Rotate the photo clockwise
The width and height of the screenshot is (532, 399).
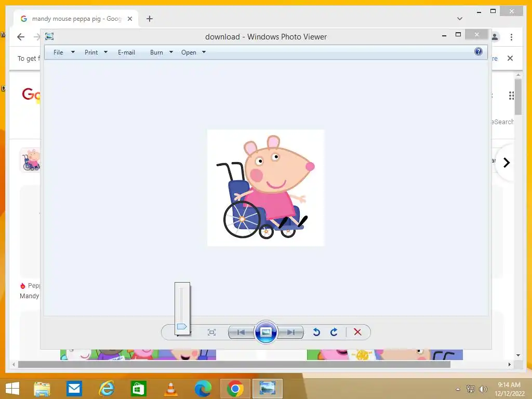pos(334,332)
